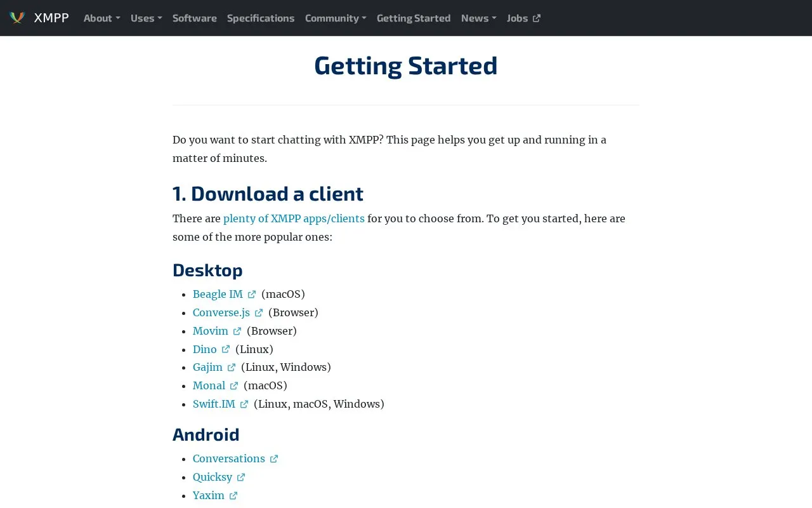Open the Community dropdown menu
This screenshot has height=508, width=812.
336,18
